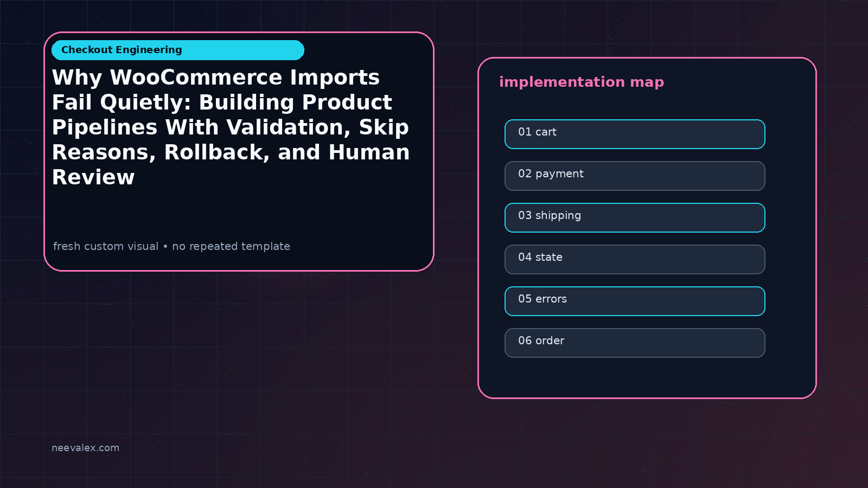Open the 06 order step

point(635,343)
